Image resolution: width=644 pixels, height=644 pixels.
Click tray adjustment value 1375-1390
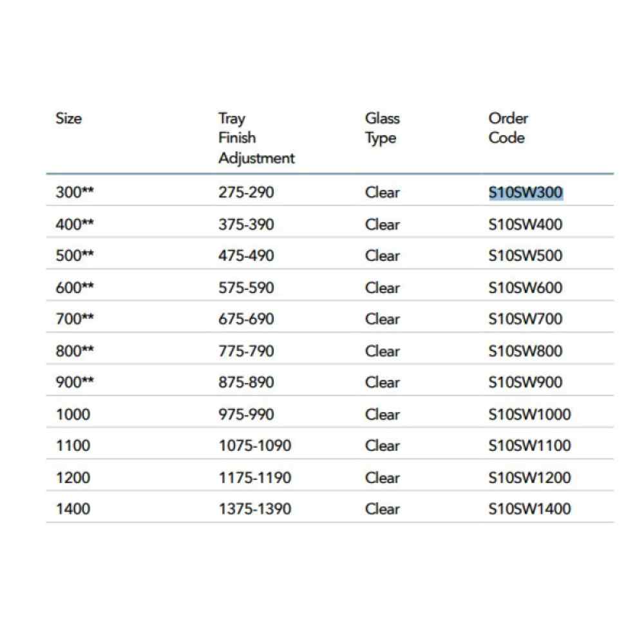(x=254, y=509)
